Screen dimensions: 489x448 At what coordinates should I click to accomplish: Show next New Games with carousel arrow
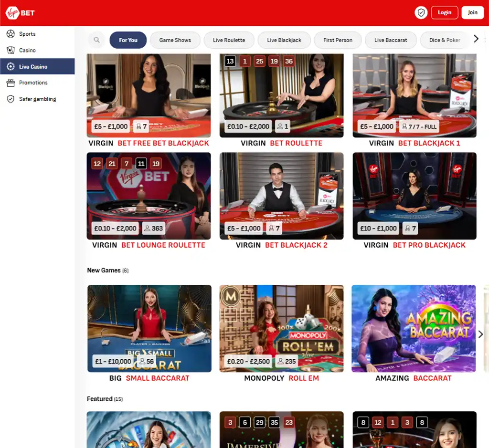(x=480, y=334)
